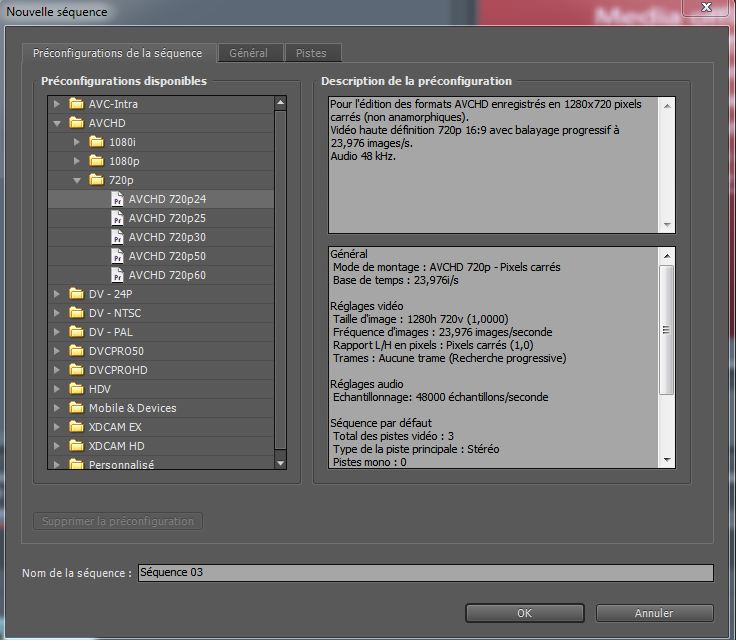Click the preset details panel scrollbar
Viewport: 736px width, 640px height.
click(x=667, y=330)
